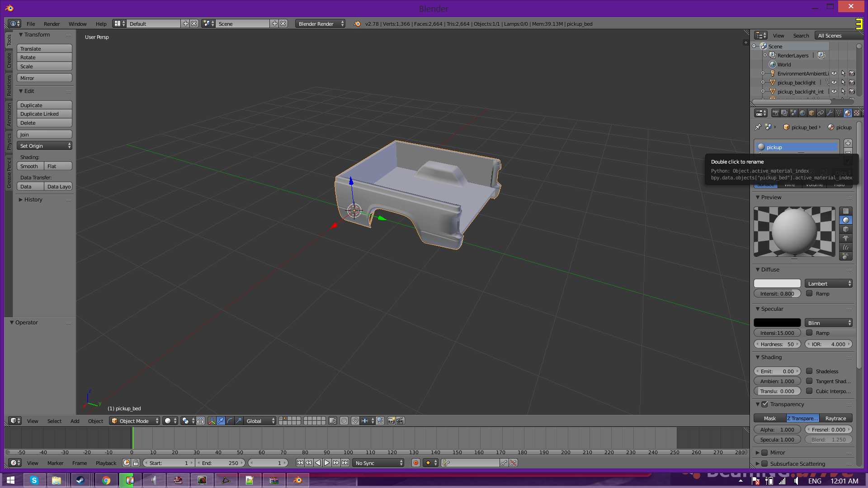868x488 pixels.
Task: Open the Object properties cube tab
Action: pos(811,113)
